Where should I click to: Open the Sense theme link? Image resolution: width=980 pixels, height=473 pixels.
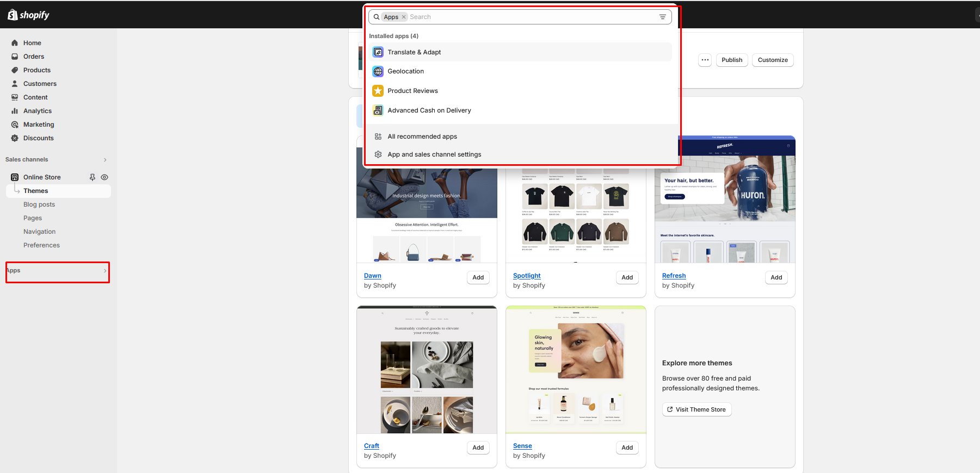pos(522,446)
